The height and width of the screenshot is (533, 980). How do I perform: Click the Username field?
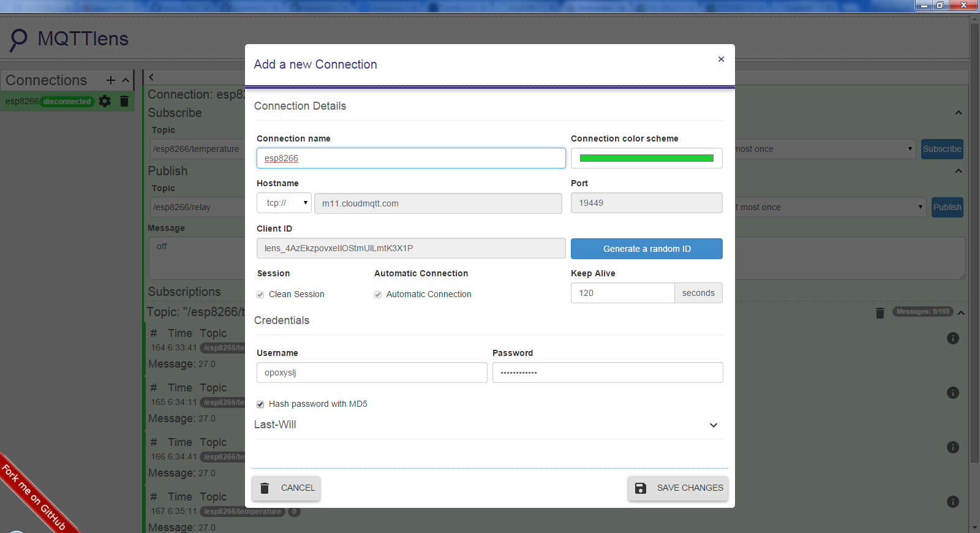point(372,372)
